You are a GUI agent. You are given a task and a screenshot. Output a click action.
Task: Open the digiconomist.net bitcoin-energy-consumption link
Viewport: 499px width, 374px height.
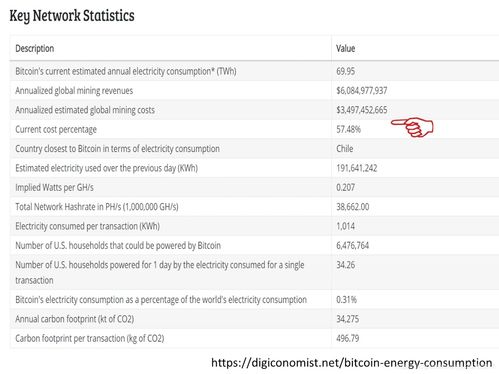pos(352,363)
